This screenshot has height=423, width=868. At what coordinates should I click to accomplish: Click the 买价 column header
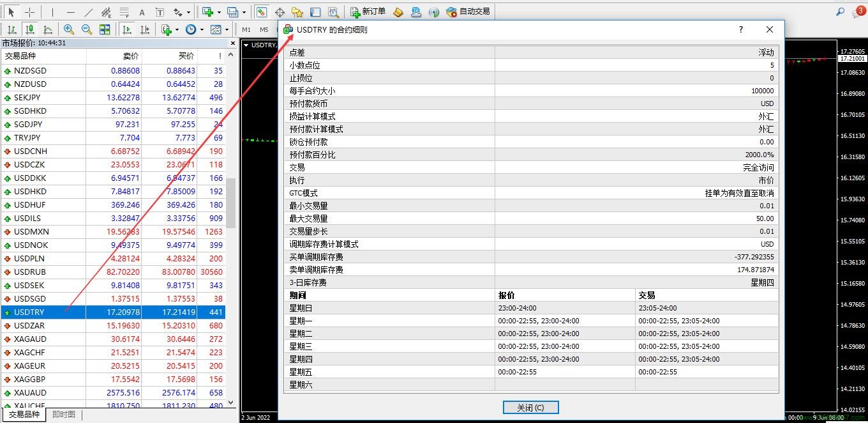tap(170, 56)
